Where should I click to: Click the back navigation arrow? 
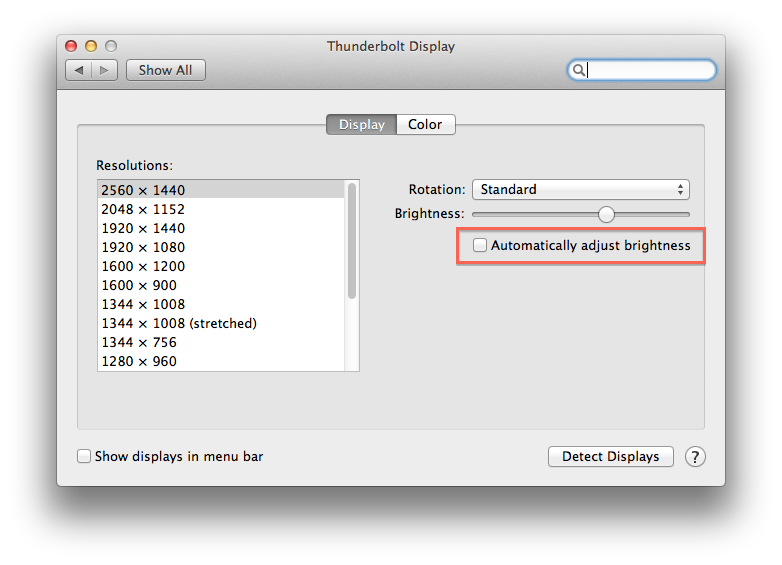tap(79, 70)
